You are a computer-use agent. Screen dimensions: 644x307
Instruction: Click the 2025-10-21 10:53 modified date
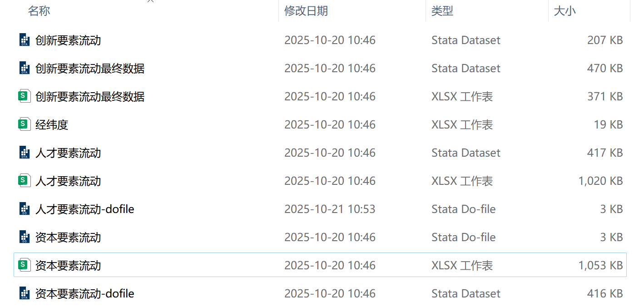click(330, 209)
